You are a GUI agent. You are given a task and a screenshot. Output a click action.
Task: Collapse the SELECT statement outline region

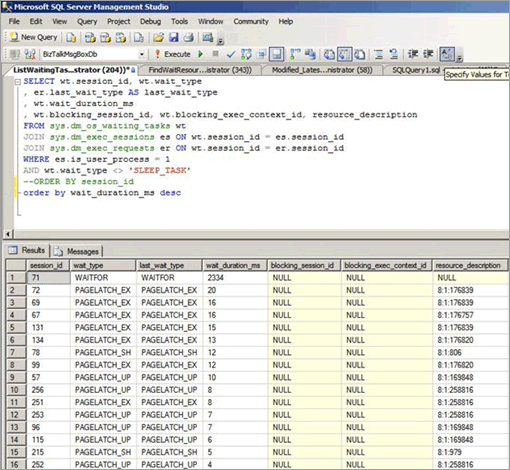click(18, 82)
